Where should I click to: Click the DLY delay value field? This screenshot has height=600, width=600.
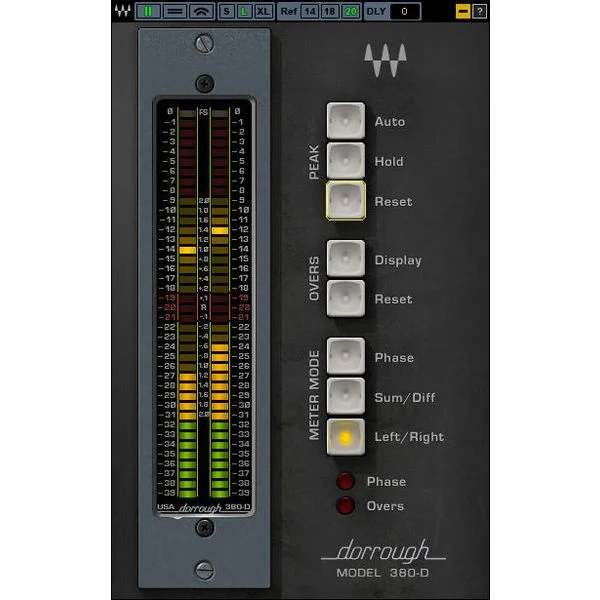404,11
